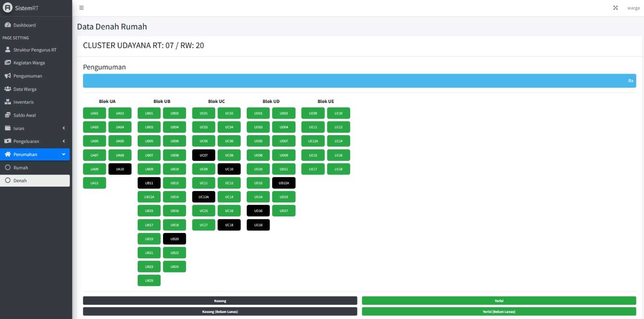644x319 pixels.
Task: Click the circle icon beside Rumah
Action: (8, 168)
